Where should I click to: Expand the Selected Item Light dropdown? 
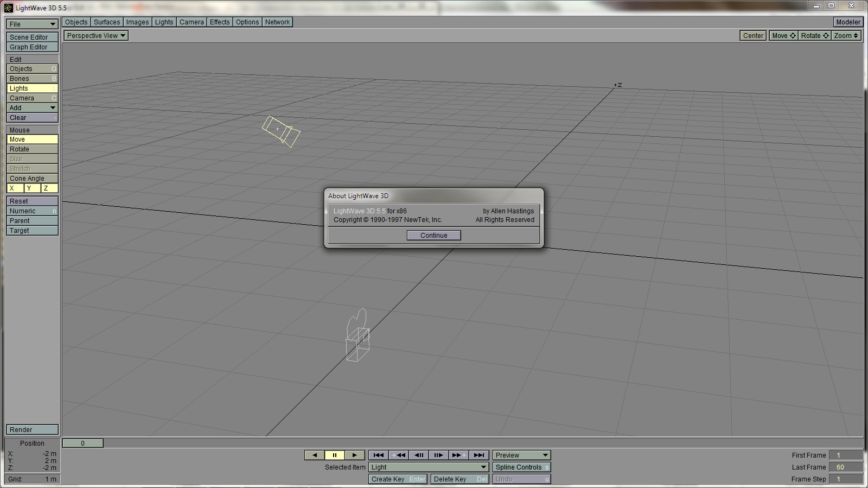coord(428,467)
